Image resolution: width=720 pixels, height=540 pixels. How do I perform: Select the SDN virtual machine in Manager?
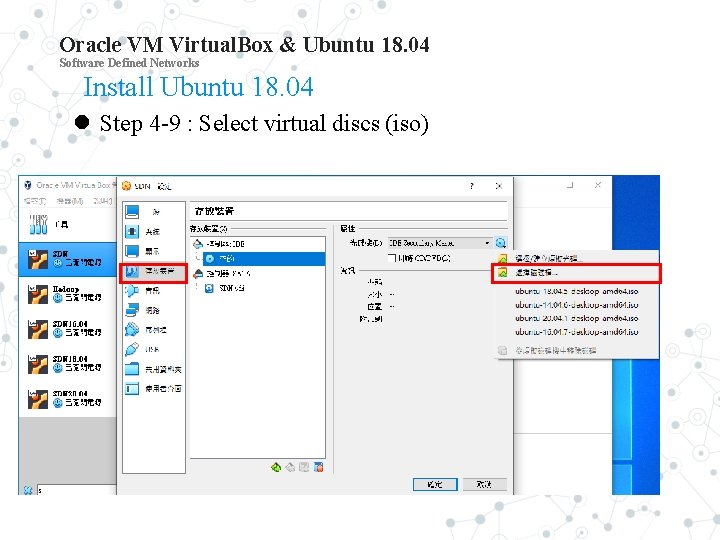[67, 259]
